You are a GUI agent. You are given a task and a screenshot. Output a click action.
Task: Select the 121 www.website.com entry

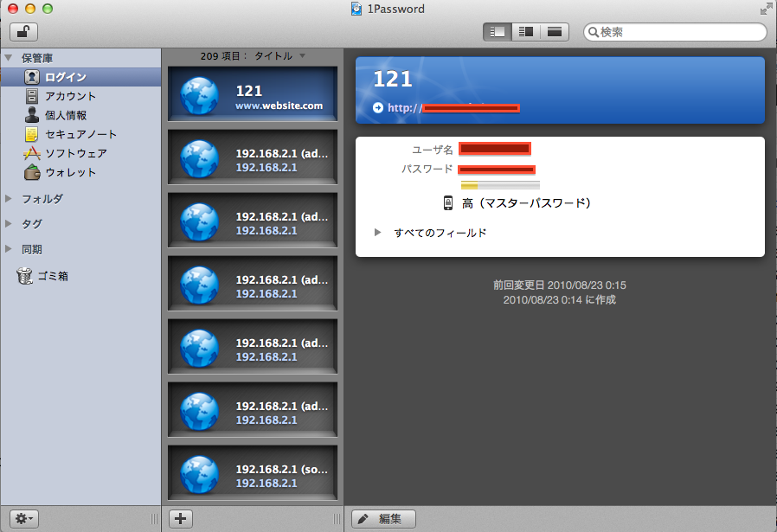(x=253, y=94)
